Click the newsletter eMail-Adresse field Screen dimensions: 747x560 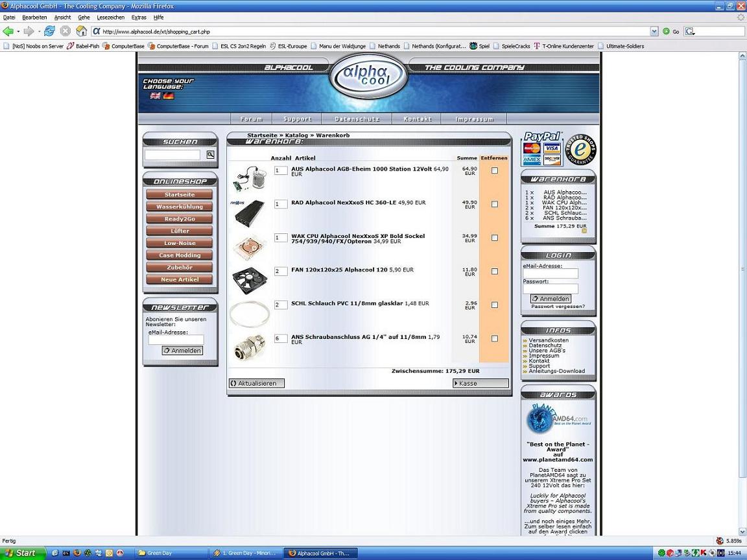(176, 340)
